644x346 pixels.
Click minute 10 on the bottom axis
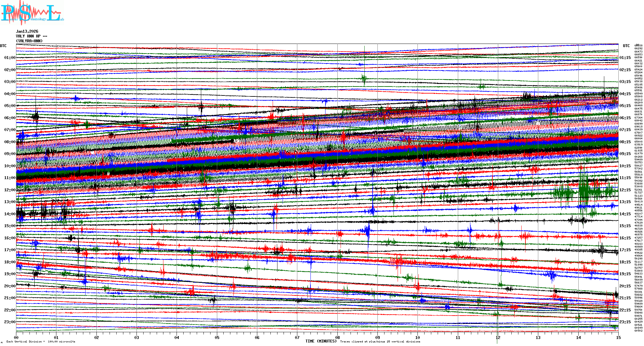pos(417,337)
